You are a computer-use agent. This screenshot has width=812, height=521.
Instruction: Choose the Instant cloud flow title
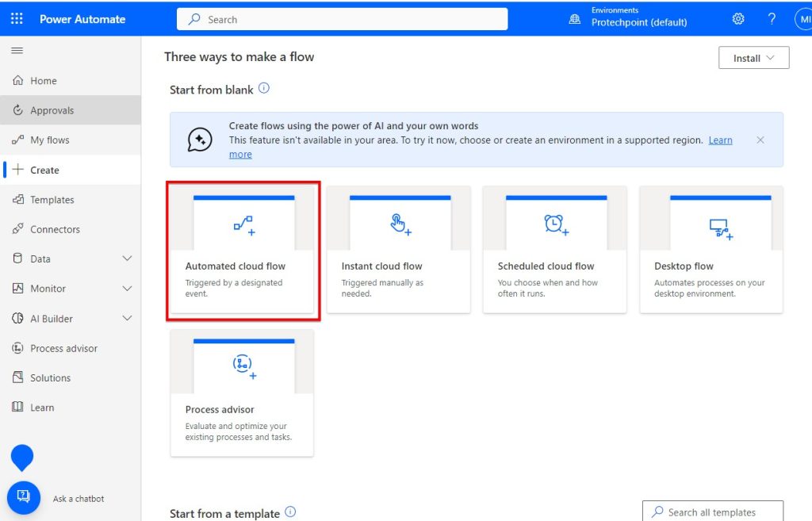click(381, 266)
